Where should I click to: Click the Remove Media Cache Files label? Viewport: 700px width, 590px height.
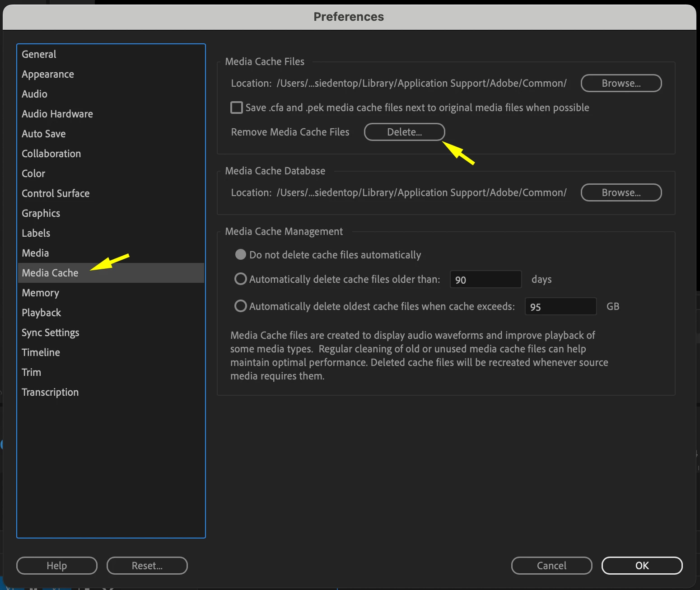290,132
